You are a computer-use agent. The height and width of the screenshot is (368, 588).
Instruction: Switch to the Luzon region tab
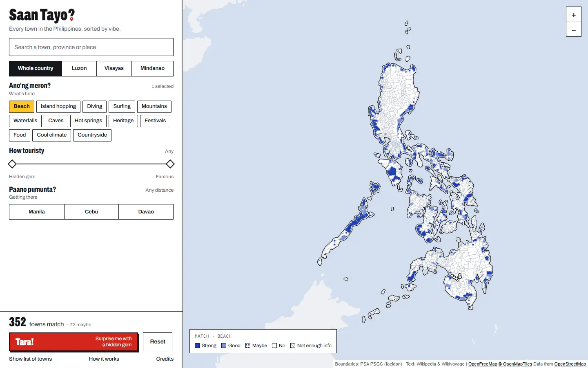click(x=79, y=69)
